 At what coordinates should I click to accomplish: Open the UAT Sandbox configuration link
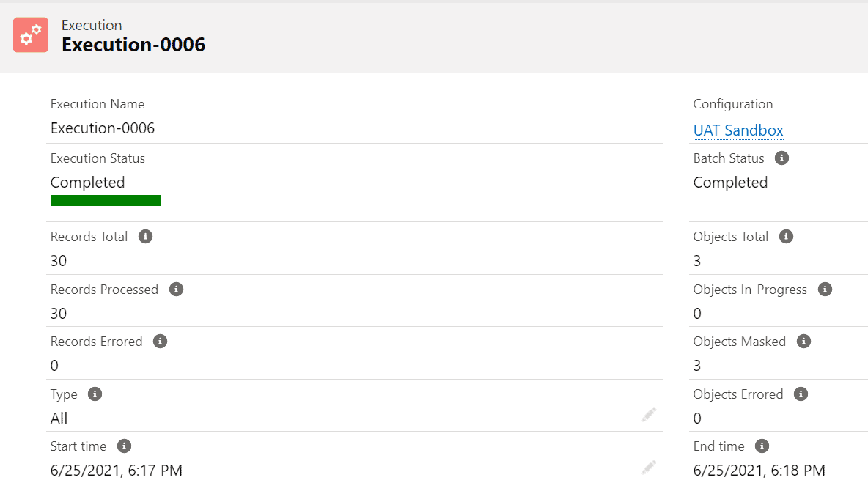tap(738, 130)
